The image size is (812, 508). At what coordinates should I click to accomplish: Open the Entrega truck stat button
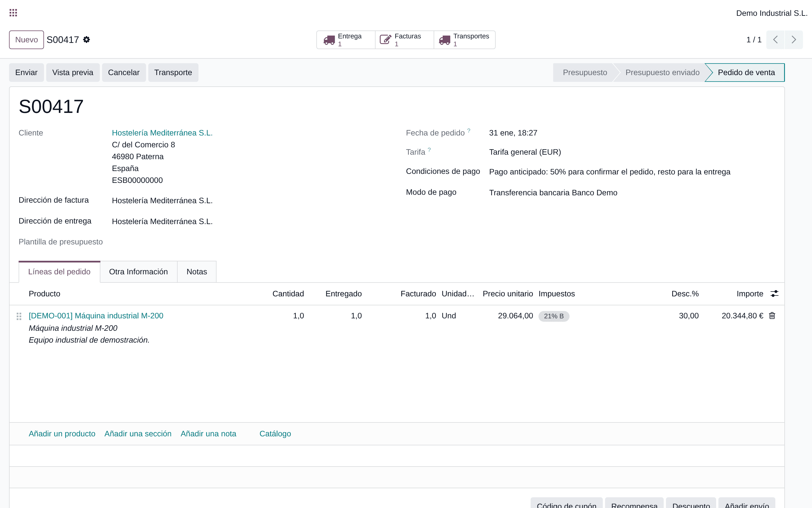pos(346,40)
